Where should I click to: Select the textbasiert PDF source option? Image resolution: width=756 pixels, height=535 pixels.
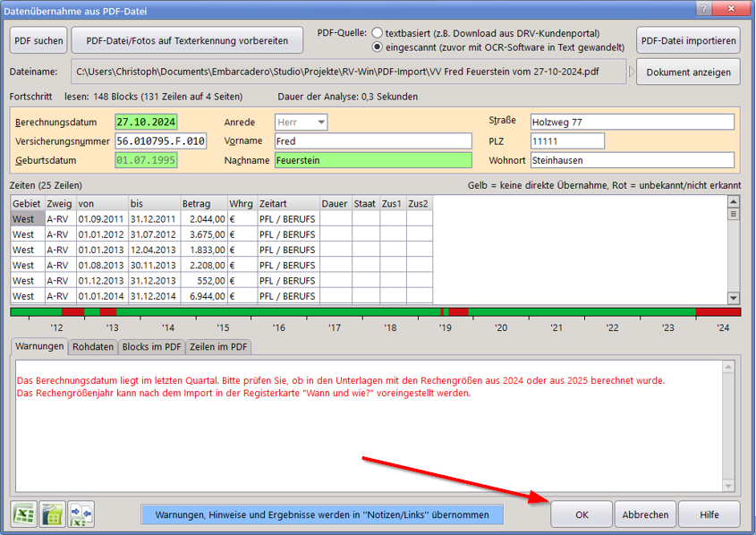point(378,33)
